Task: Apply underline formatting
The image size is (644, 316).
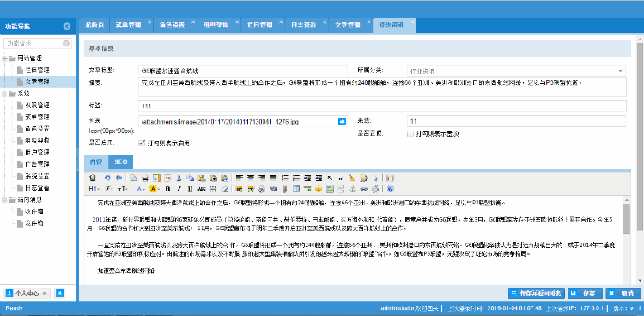Action: tap(190, 189)
